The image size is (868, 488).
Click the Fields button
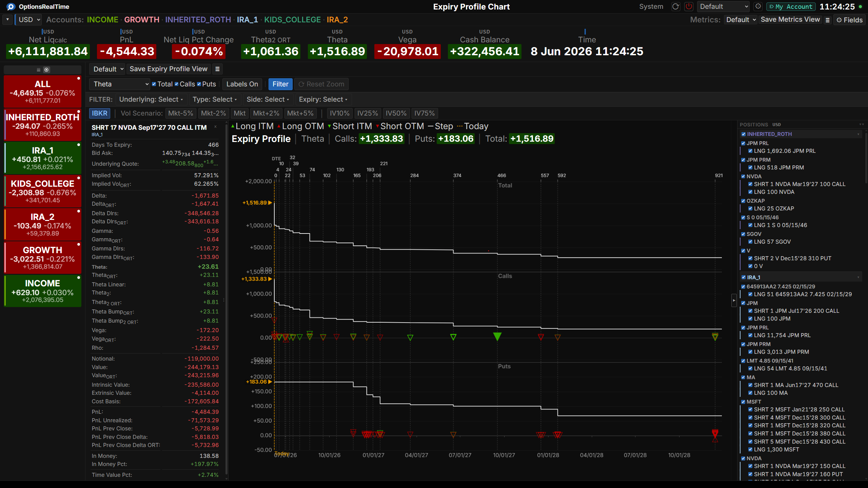tap(849, 20)
